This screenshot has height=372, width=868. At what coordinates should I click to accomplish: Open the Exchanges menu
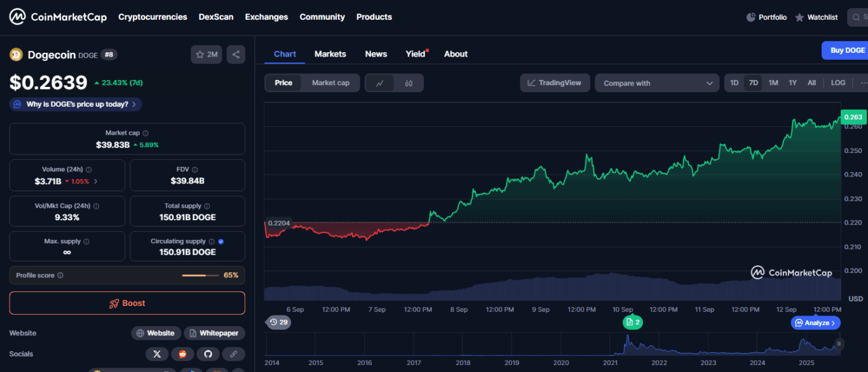266,17
